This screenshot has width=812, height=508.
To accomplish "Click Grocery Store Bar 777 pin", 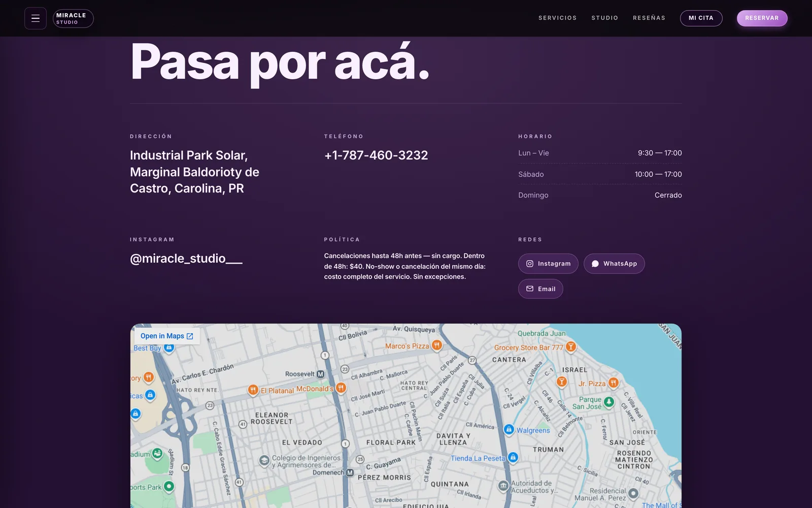I will click(571, 347).
